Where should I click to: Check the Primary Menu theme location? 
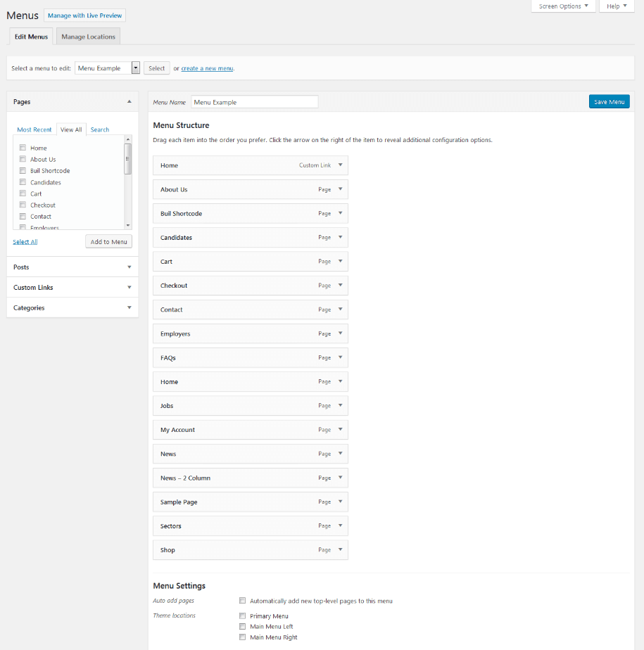pyautogui.click(x=242, y=616)
